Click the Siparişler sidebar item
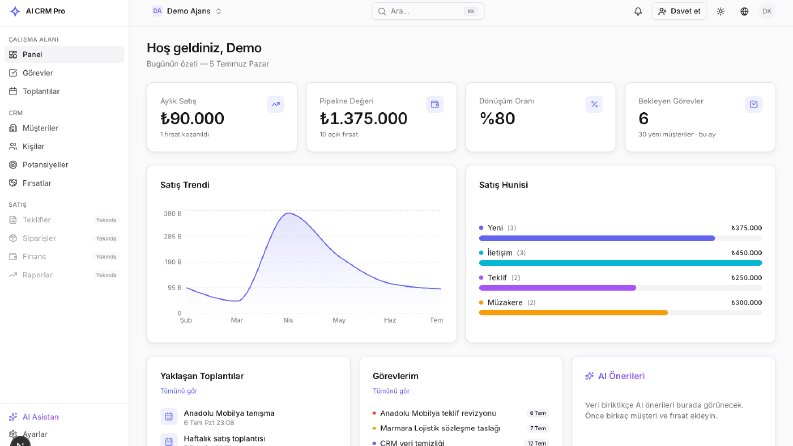This screenshot has height=446, width=793. (64, 238)
